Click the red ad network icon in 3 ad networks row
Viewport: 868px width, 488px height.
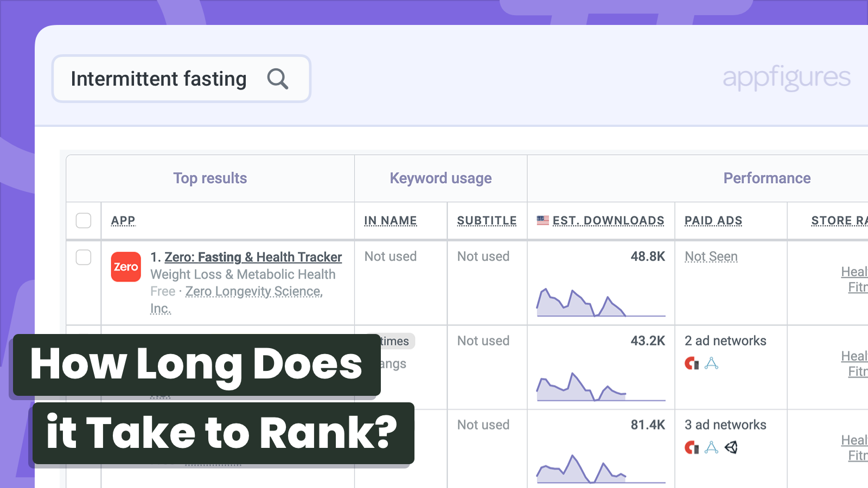(x=692, y=447)
